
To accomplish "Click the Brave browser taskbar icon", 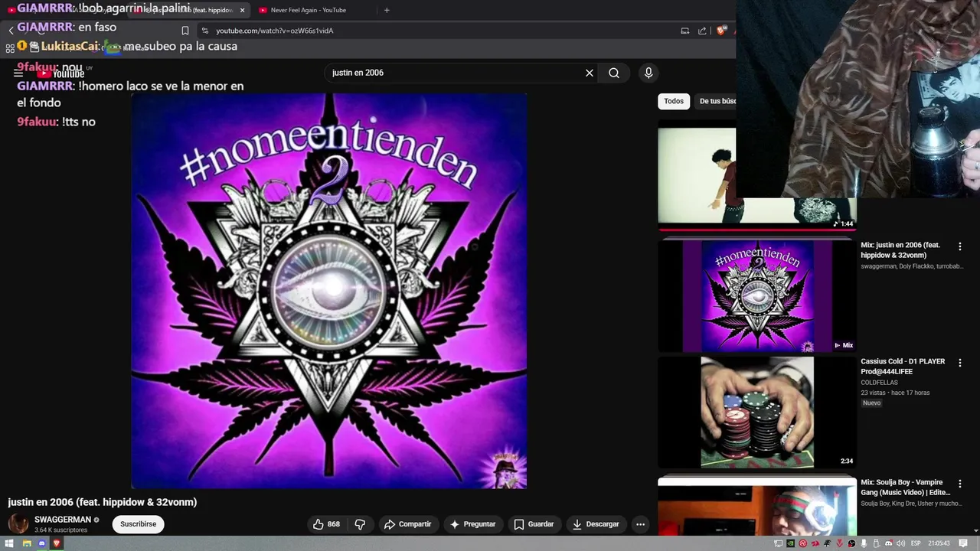I will pyautogui.click(x=56, y=543).
